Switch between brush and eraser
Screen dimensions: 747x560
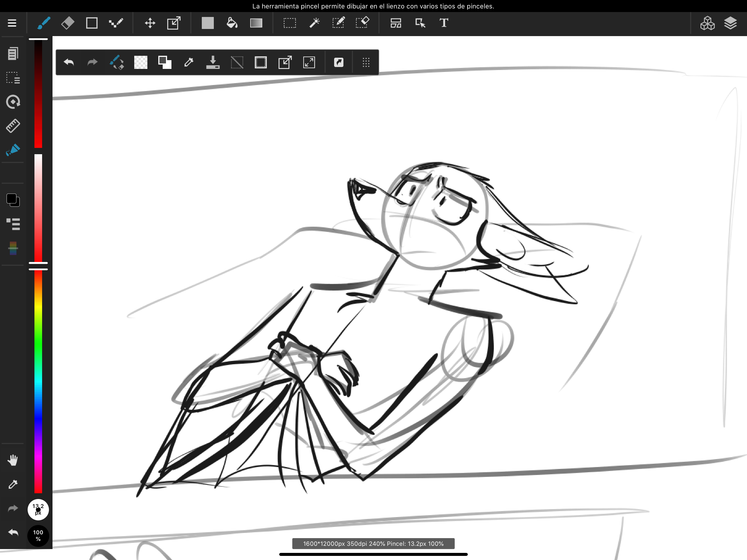tap(117, 63)
